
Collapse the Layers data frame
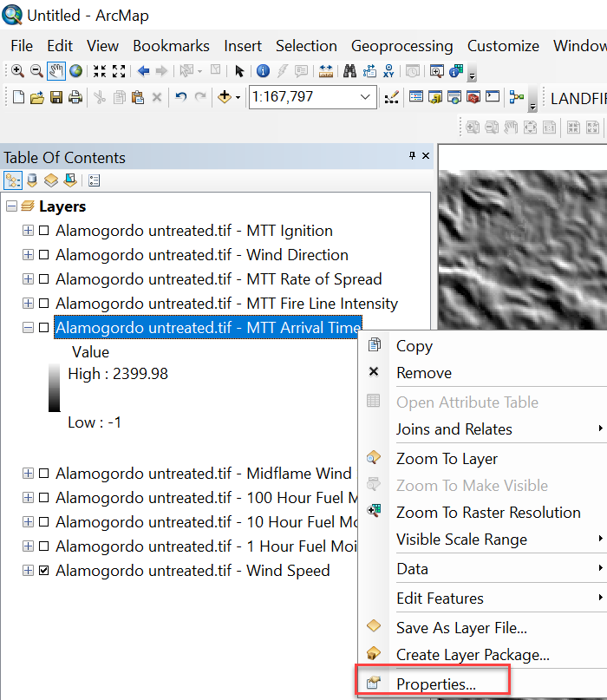coord(12,206)
